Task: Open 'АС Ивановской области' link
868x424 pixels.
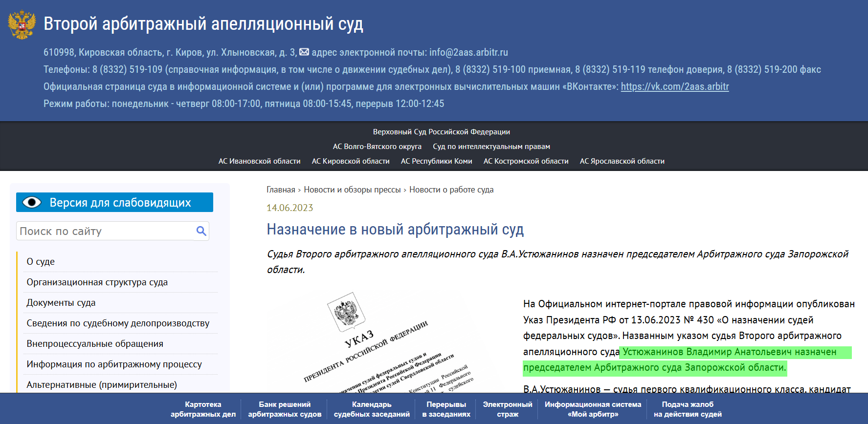Action: click(259, 161)
